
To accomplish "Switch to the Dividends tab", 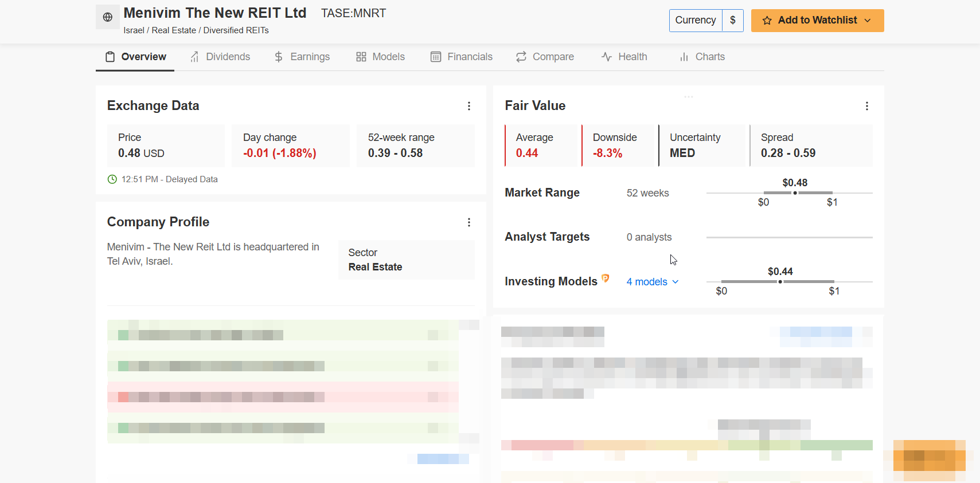I will tap(220, 57).
